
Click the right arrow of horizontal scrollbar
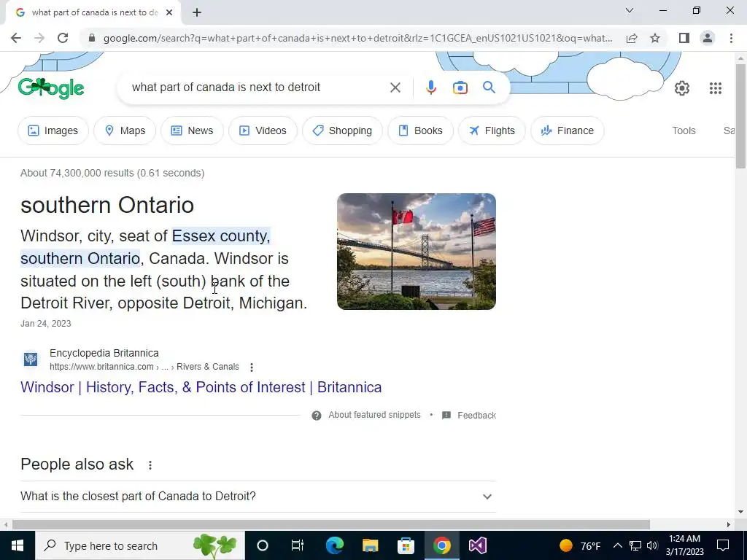(729, 524)
